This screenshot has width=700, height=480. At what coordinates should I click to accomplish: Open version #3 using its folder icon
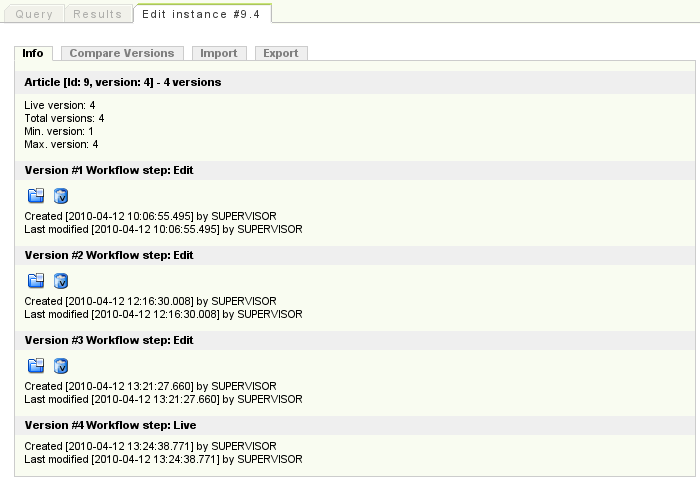tap(36, 365)
